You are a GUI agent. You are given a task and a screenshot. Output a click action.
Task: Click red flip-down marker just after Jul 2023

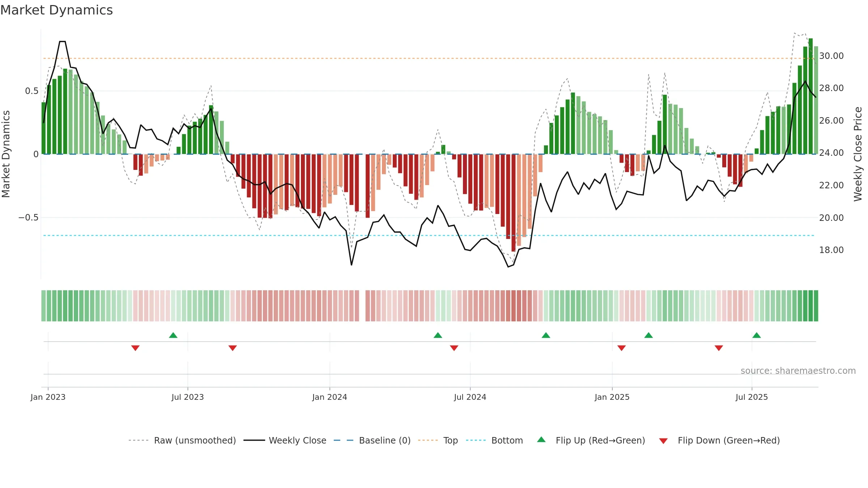233,348
